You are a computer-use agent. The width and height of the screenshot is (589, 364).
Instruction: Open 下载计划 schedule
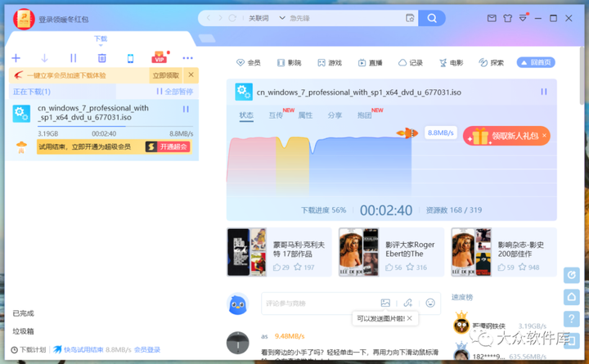[x=29, y=350]
